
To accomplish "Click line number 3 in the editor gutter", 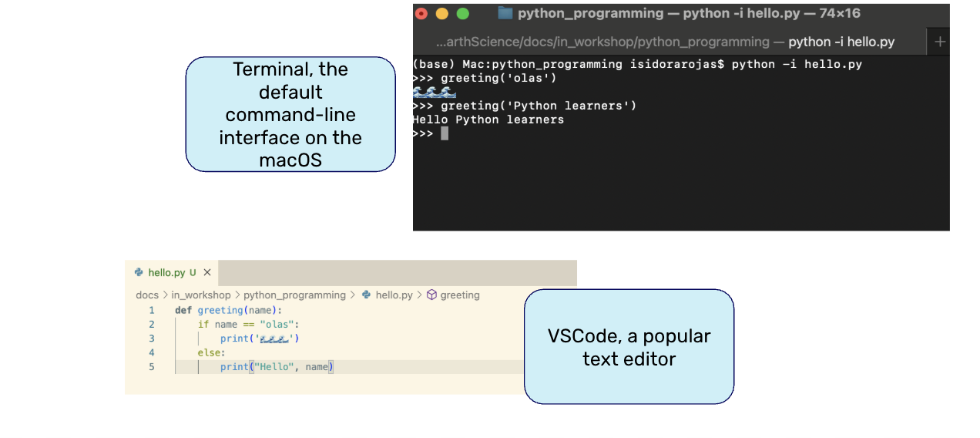I will [152, 338].
